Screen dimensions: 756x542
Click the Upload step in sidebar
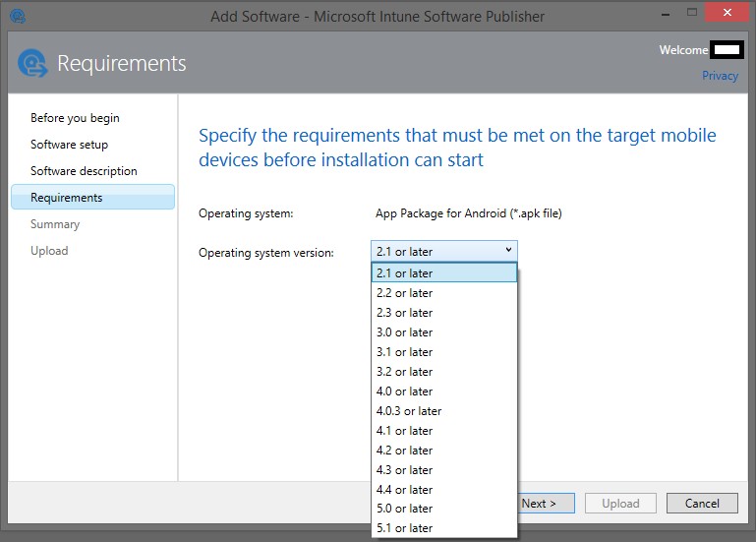tap(49, 251)
